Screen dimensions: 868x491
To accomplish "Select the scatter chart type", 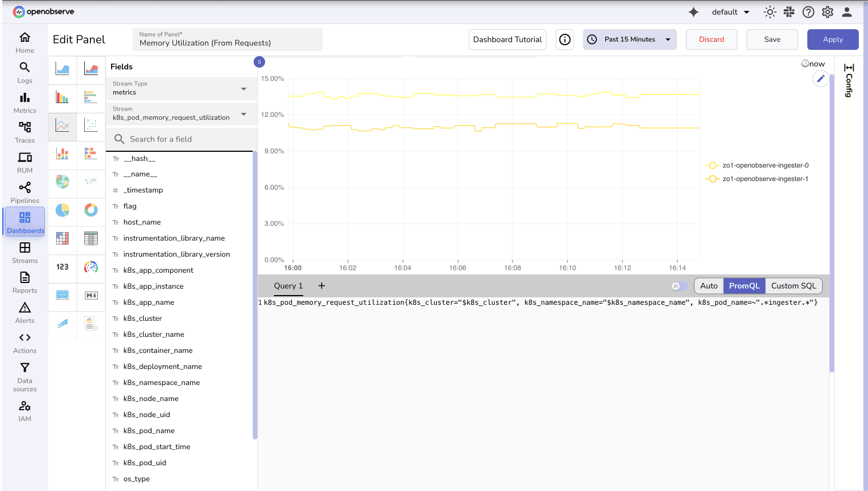I will click(90, 126).
